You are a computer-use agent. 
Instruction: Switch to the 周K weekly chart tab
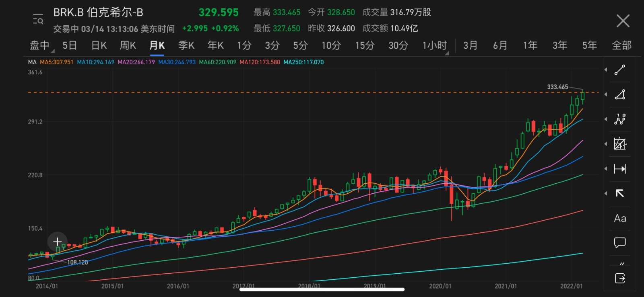point(128,45)
